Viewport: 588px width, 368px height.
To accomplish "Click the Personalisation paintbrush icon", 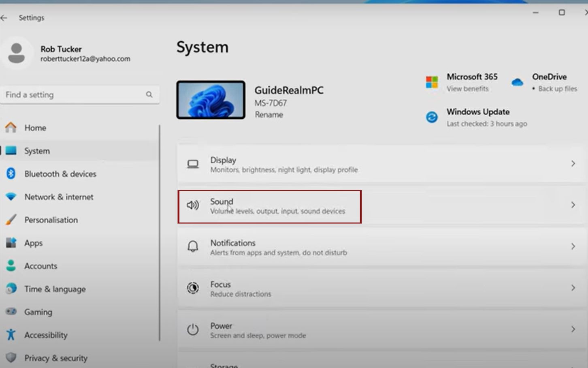I will (x=11, y=220).
